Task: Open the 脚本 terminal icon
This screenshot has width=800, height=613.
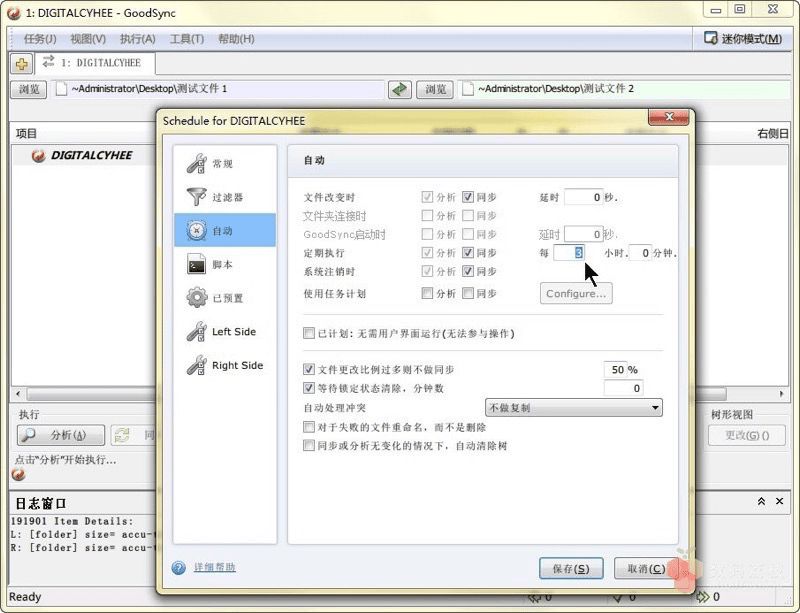Action: pyautogui.click(x=196, y=264)
